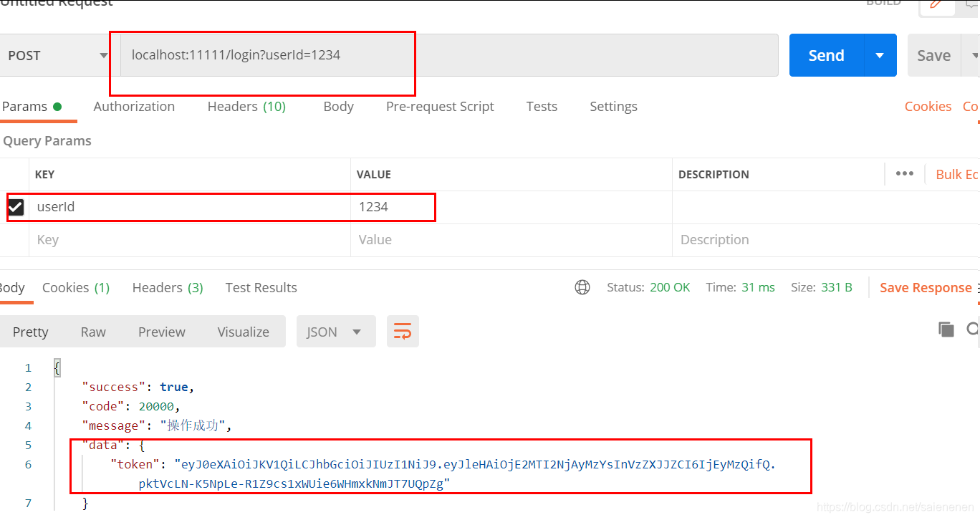
Task: Open the Authorization tab
Action: point(134,107)
